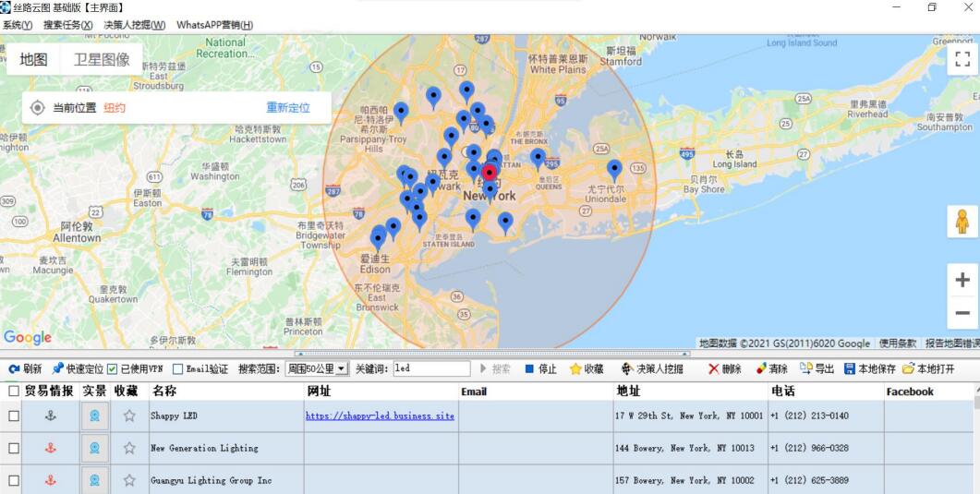Open the WhatsAPP营销(H) menu
This screenshot has height=494, width=980.
(x=214, y=25)
